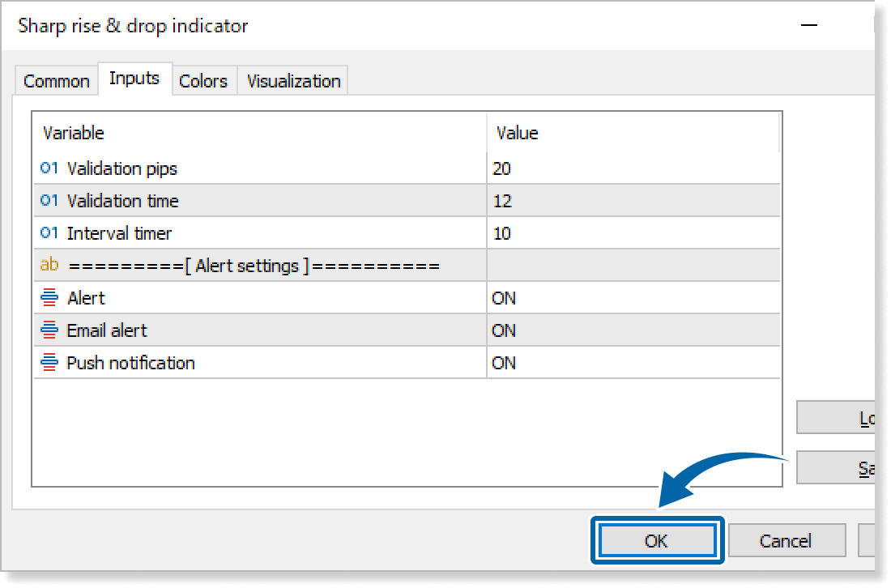
Task: Go to the Visualization tab
Action: [293, 81]
